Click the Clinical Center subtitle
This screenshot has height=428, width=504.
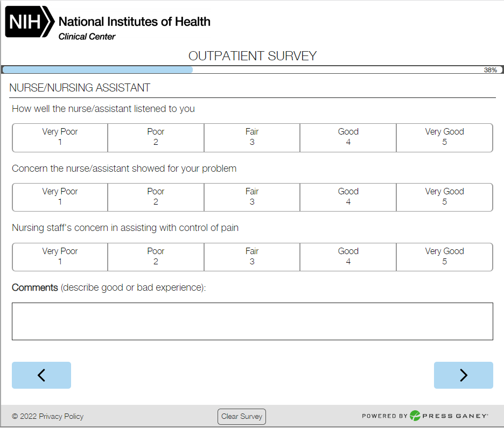(x=87, y=37)
